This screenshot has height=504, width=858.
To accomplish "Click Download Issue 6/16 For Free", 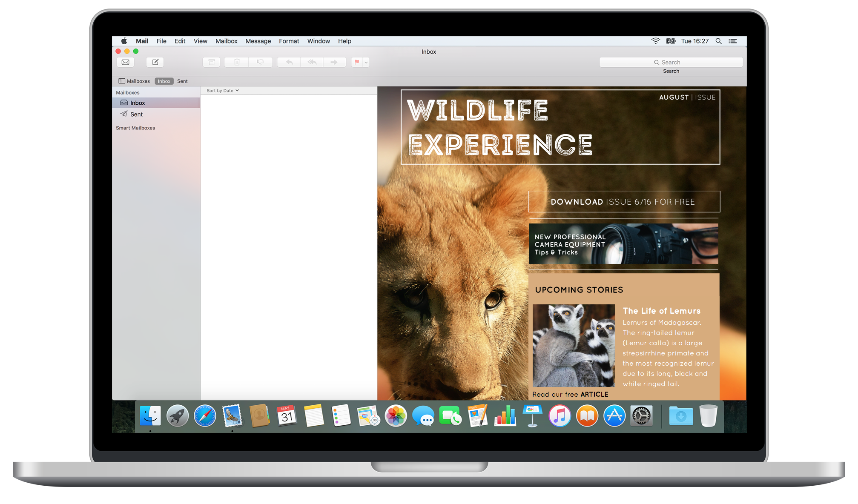I will 624,202.
